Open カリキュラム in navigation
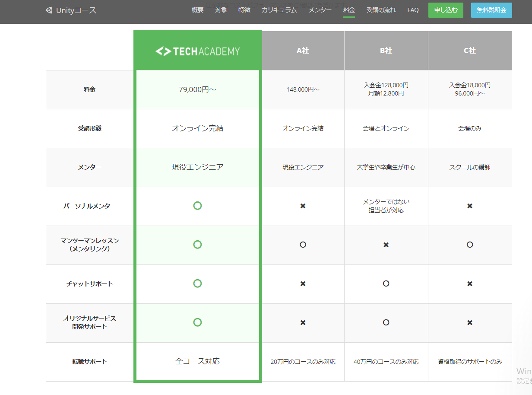This screenshot has width=532, height=395. (279, 10)
